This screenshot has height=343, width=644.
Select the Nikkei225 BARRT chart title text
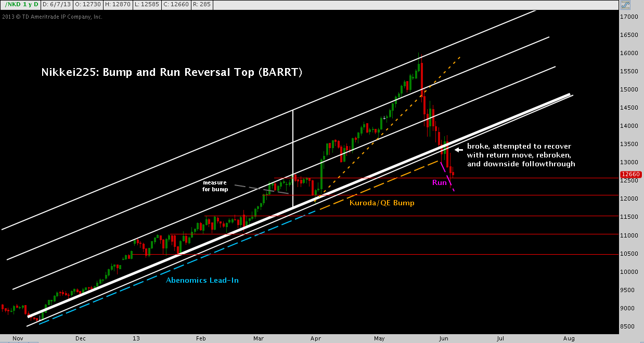tap(172, 72)
